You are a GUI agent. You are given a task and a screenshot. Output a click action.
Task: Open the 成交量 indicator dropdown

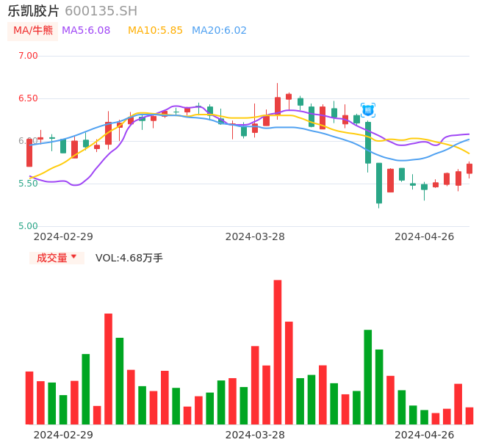[57, 258]
